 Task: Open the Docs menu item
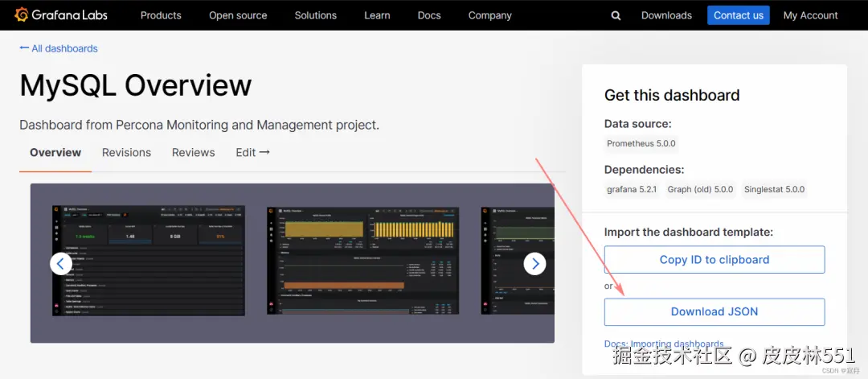tap(429, 15)
